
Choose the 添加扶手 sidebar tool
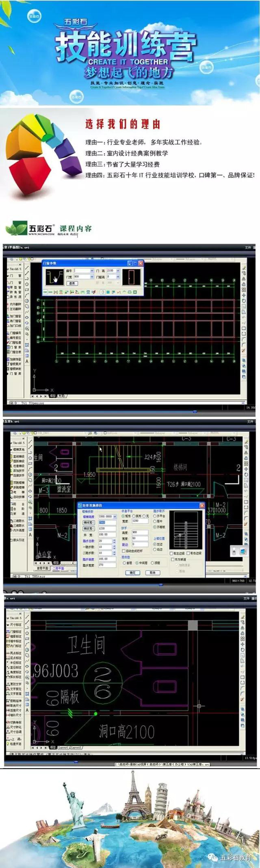coord(18,470)
